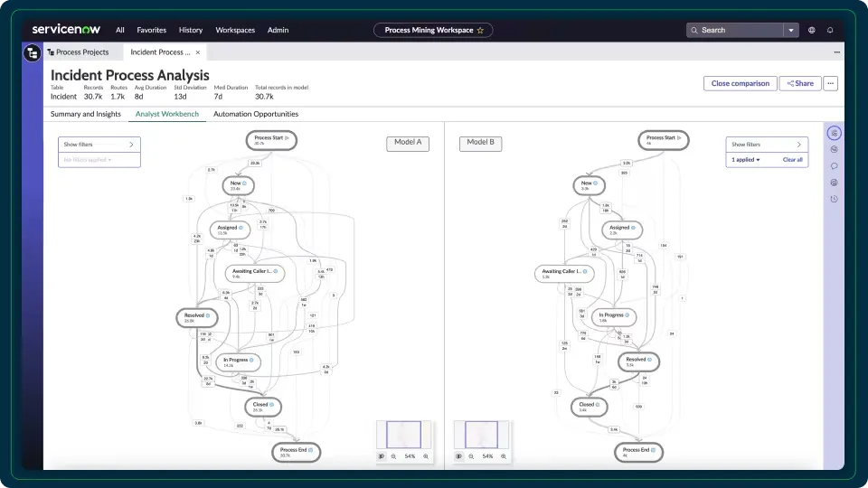Open the settings sliders icon in the right sidebar
This screenshot has width=868, height=488.
(835, 133)
